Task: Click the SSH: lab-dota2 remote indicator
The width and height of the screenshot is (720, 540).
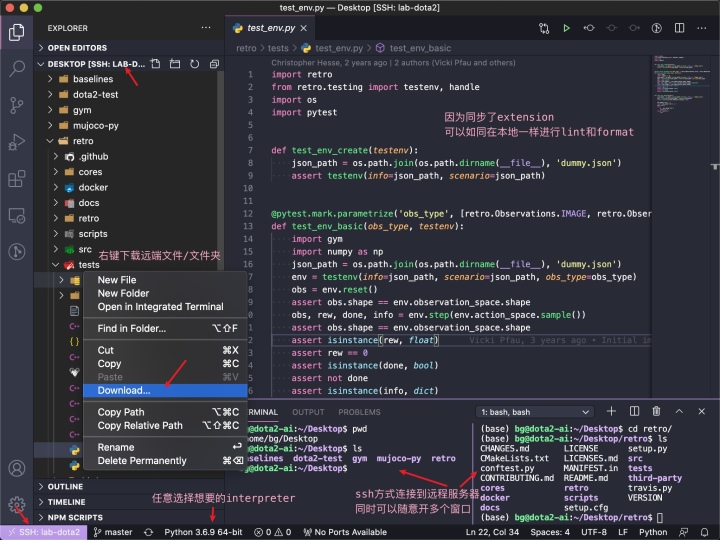Action: [x=44, y=532]
